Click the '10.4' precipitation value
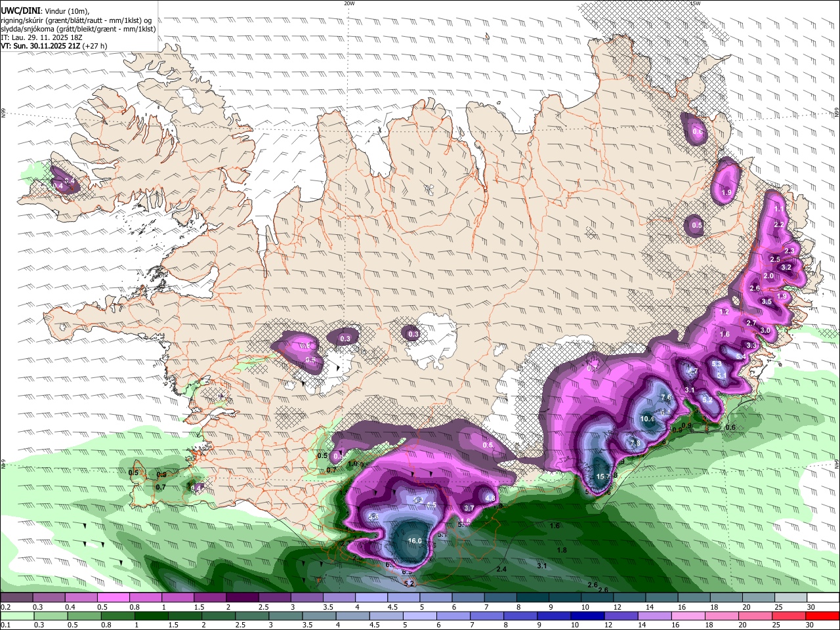840x630 pixels. [x=647, y=419]
